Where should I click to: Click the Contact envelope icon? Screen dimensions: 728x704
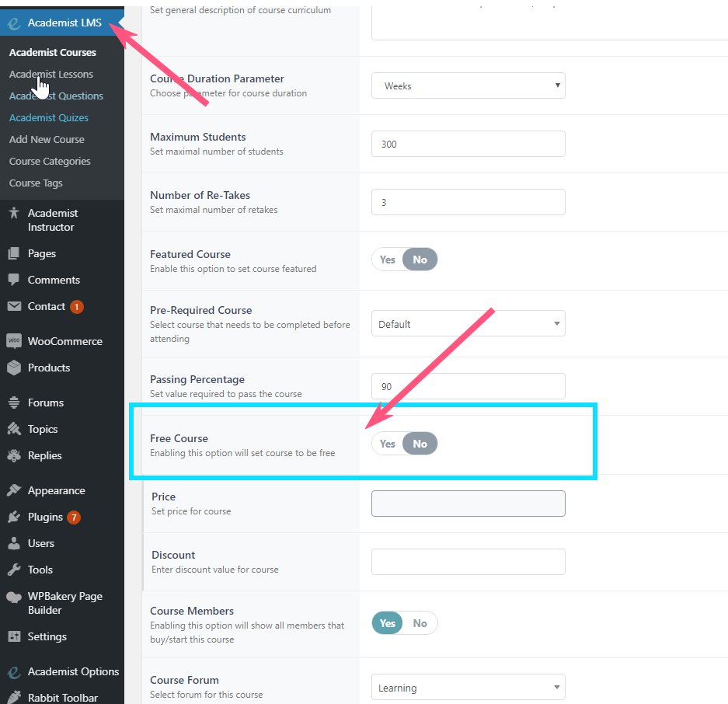pyautogui.click(x=14, y=306)
